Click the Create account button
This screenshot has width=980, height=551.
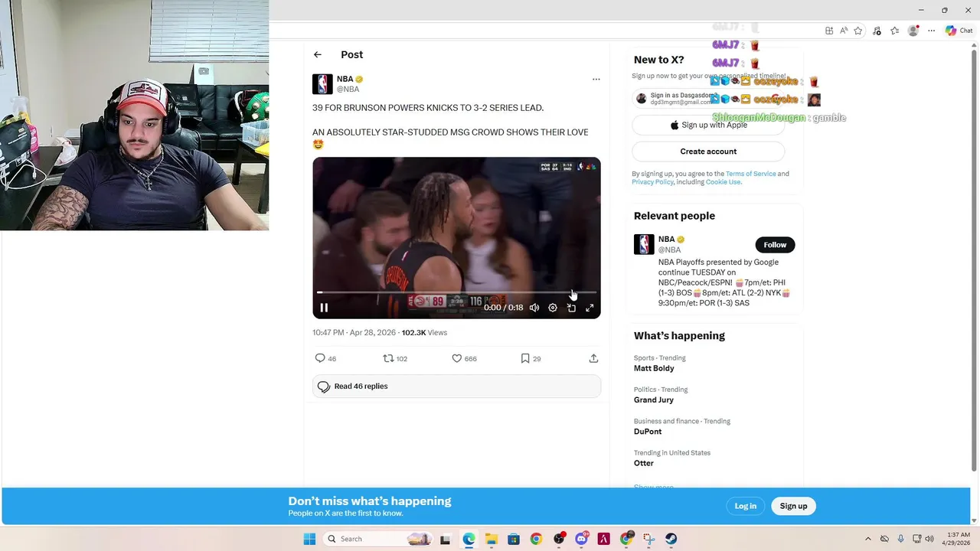coord(708,152)
